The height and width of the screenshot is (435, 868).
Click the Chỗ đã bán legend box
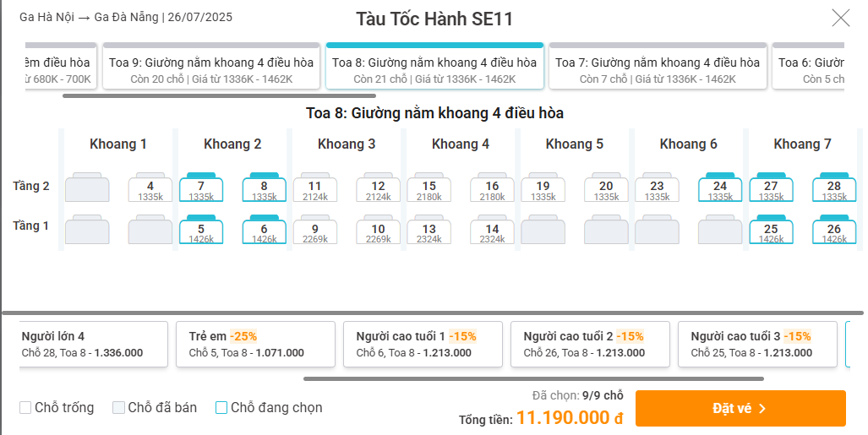tap(118, 408)
